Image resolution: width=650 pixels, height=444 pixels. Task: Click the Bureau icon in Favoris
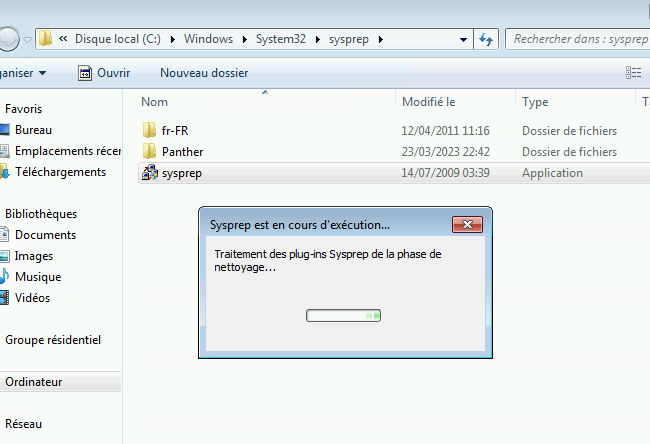click(x=5, y=130)
